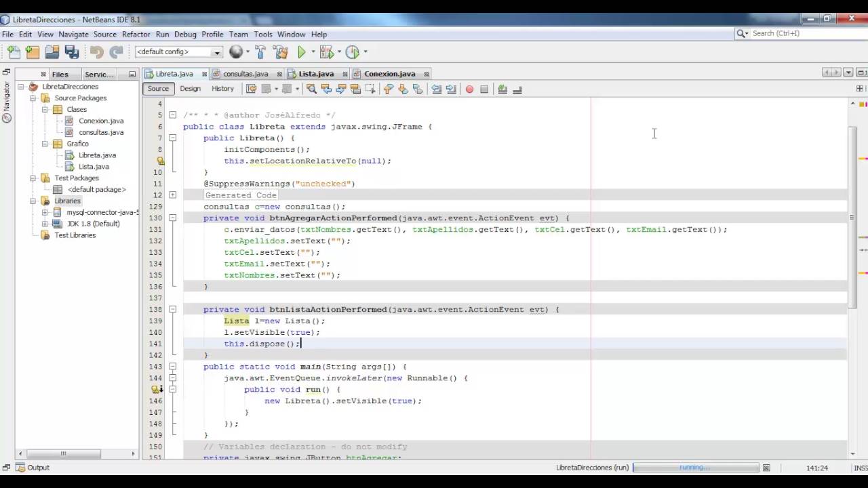Click the Stop Macro Recording square icon
The height and width of the screenshot is (488, 868).
[484, 89]
